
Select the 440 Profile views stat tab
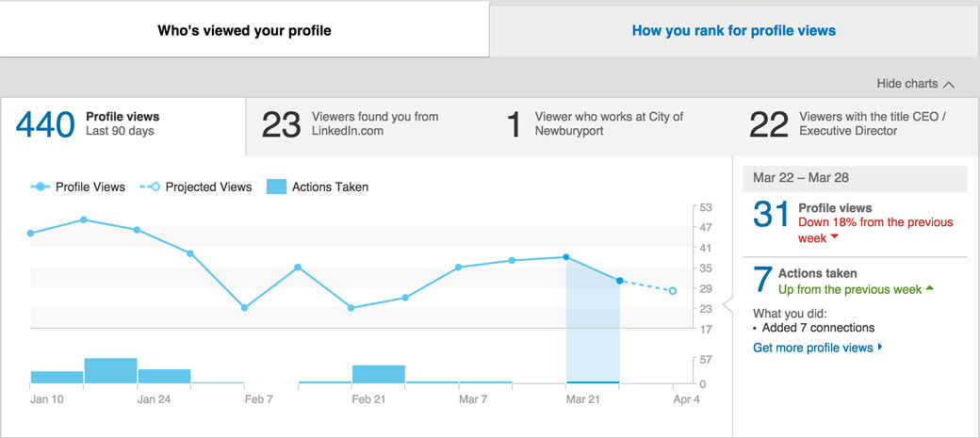pyautogui.click(x=123, y=125)
